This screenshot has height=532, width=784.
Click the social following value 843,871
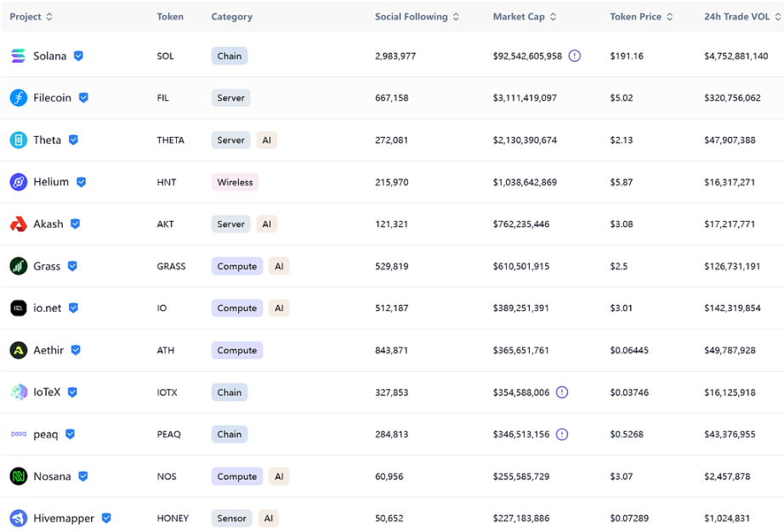[391, 350]
